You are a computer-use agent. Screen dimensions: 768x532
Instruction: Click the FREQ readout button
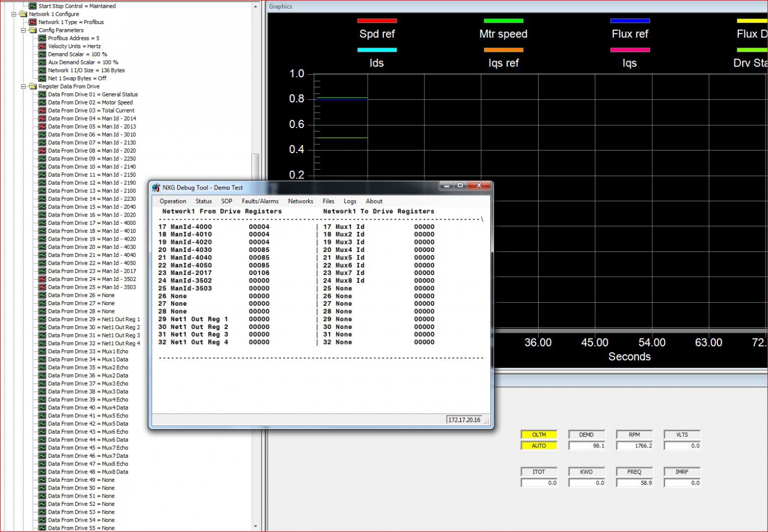634,472
